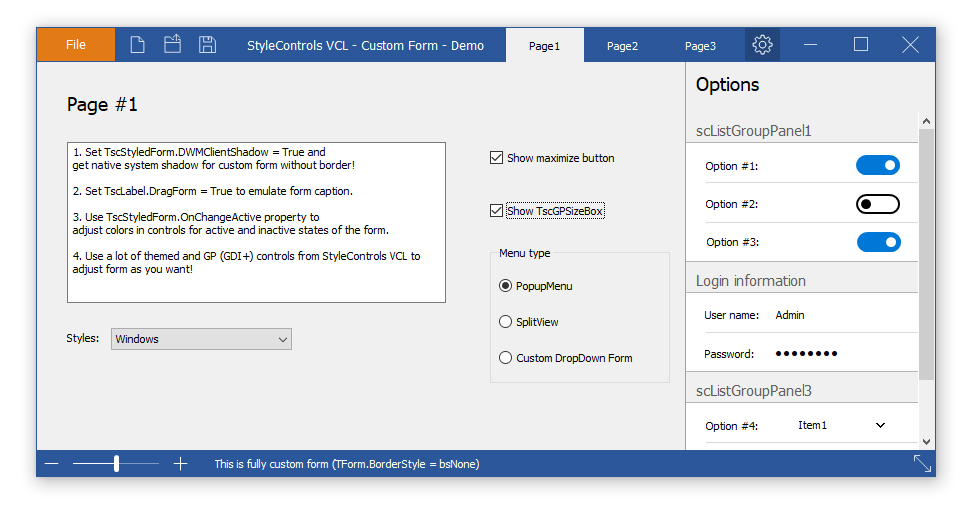Click the slider thumb in status bar
This screenshot has width=973, height=516.
tap(116, 463)
